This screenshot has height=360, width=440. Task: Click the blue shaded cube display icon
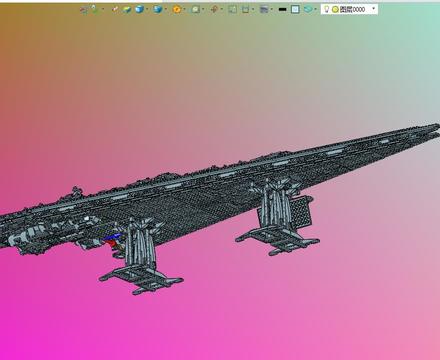pyautogui.click(x=140, y=9)
